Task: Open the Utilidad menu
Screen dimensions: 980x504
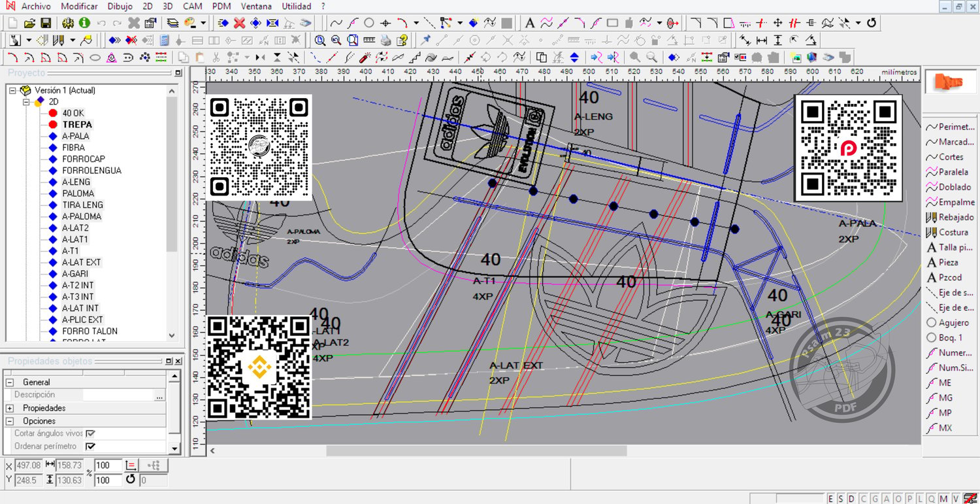Action: pos(297,6)
